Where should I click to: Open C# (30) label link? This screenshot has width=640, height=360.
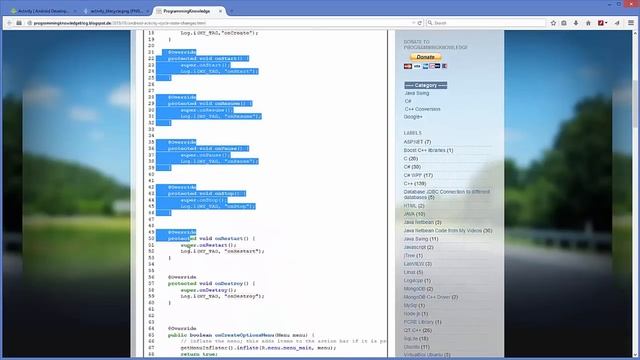(x=412, y=167)
